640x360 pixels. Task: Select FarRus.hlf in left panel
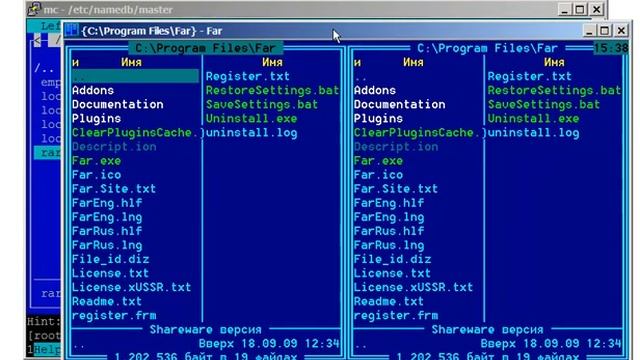coord(107,231)
